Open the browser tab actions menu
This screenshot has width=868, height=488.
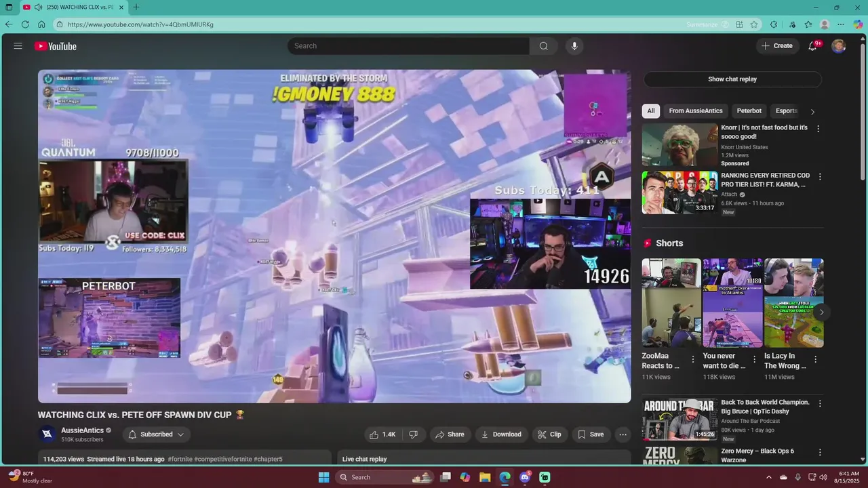click(9, 7)
